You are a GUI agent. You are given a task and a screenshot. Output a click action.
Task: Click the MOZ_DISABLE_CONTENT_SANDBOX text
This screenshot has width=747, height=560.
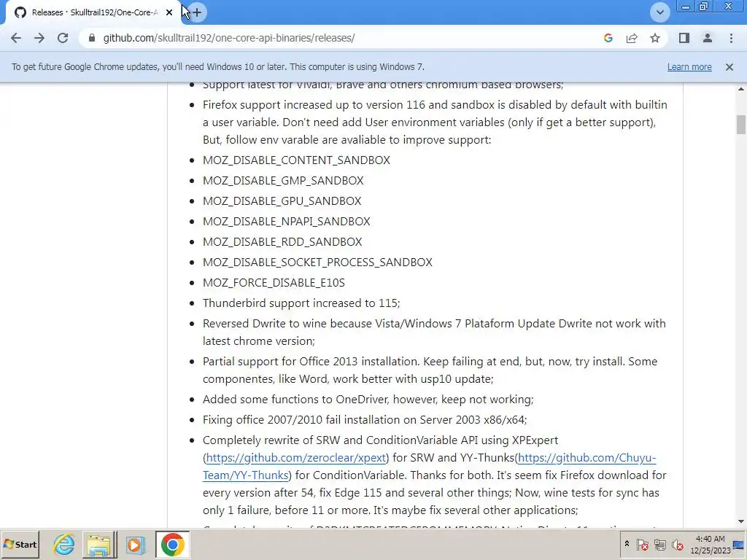pyautogui.click(x=296, y=160)
